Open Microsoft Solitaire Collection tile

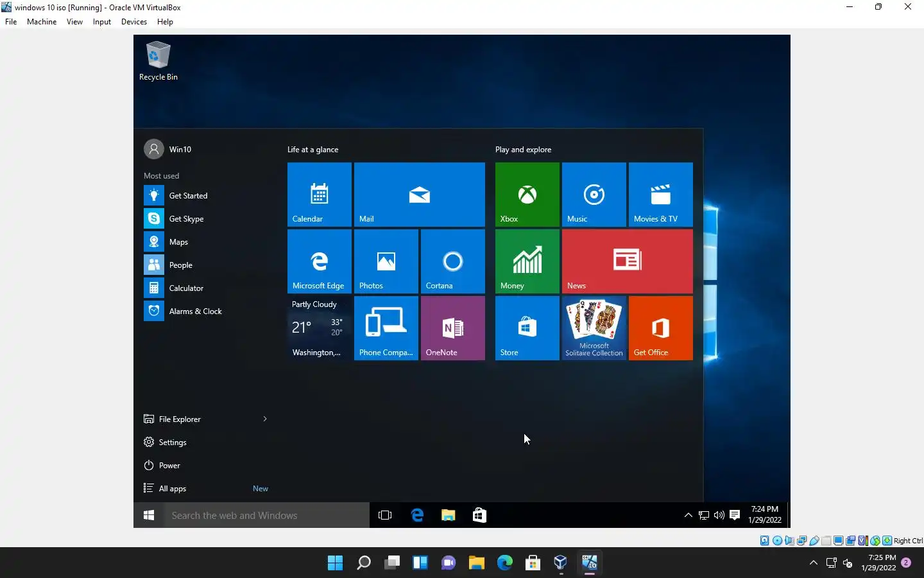point(594,328)
